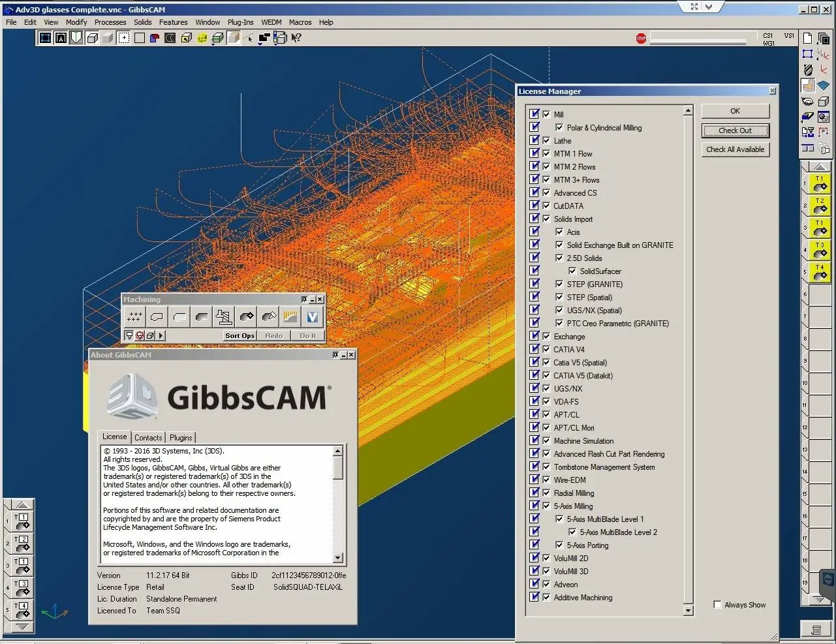Select tool tile T3 in right tool list
The height and width of the screenshot is (644, 836).
click(x=820, y=250)
